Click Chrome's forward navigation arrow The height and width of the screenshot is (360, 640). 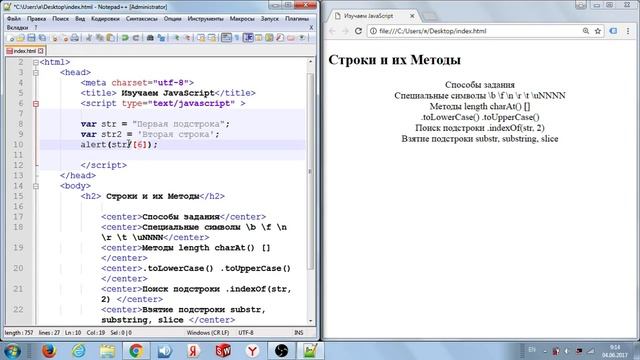pos(345,31)
